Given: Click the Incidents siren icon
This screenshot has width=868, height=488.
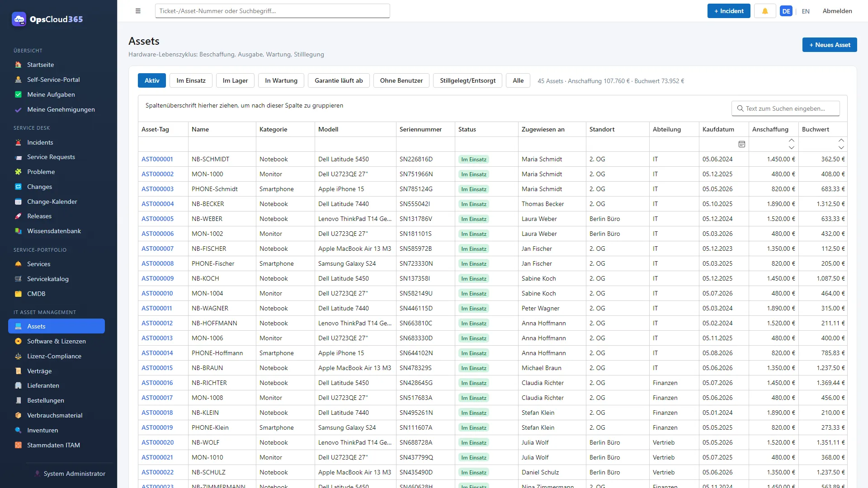Looking at the screenshot, I should [18, 142].
